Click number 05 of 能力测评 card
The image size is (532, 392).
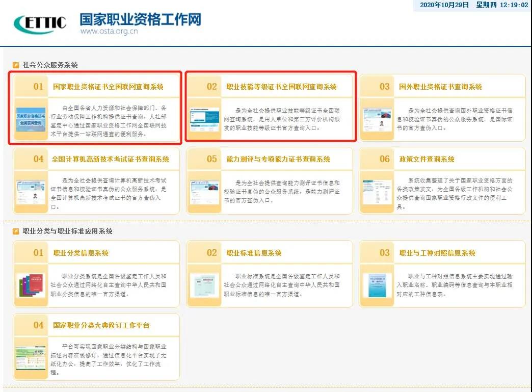pyautogui.click(x=211, y=159)
